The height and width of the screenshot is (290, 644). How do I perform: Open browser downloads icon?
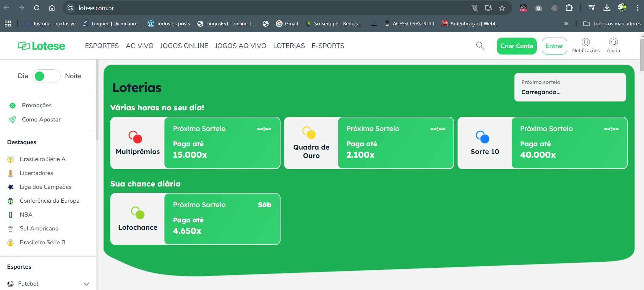click(607, 8)
